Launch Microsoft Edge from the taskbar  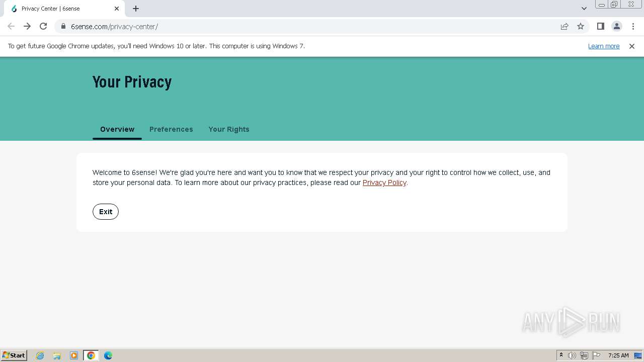point(108,355)
